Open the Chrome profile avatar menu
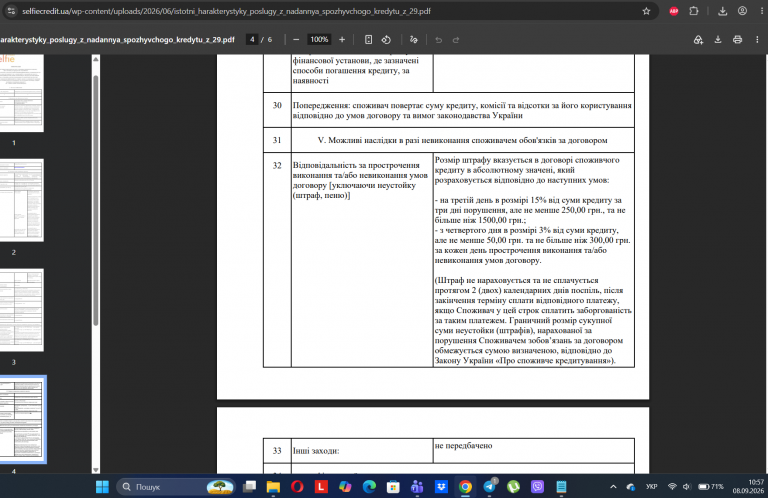The width and height of the screenshot is (768, 498). click(743, 11)
